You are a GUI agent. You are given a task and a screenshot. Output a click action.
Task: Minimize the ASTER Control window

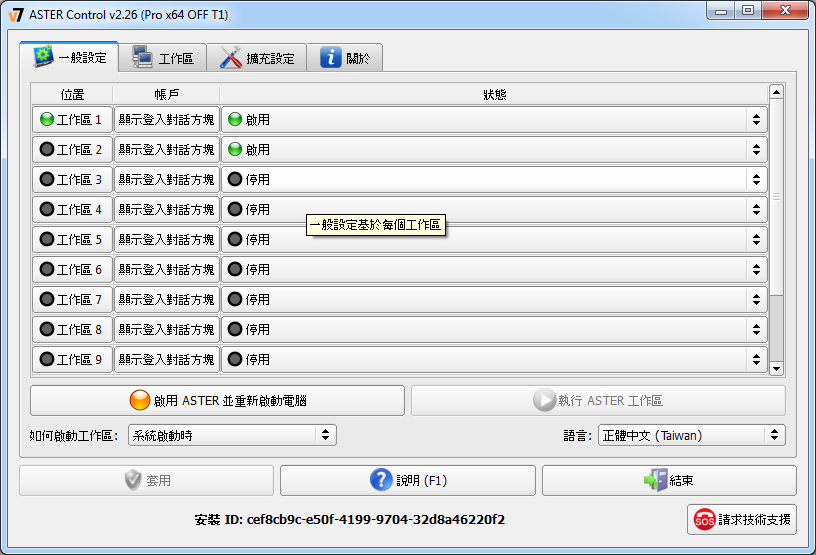[721, 11]
